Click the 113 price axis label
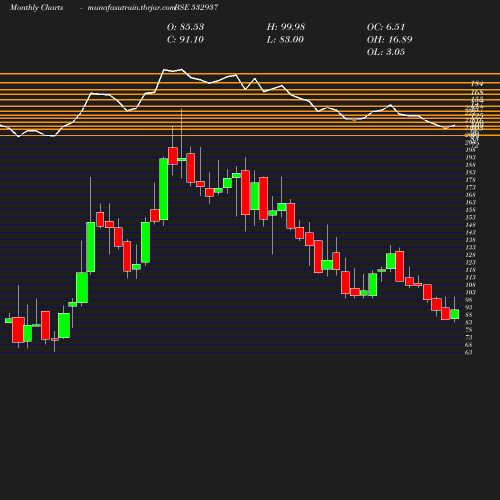This screenshot has width=500, height=500. (x=470, y=277)
